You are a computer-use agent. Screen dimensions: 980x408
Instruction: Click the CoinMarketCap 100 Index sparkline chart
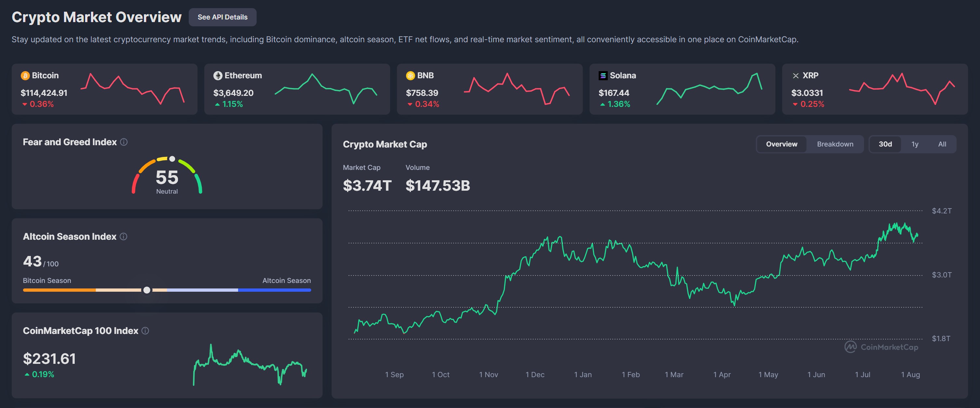[x=249, y=364]
